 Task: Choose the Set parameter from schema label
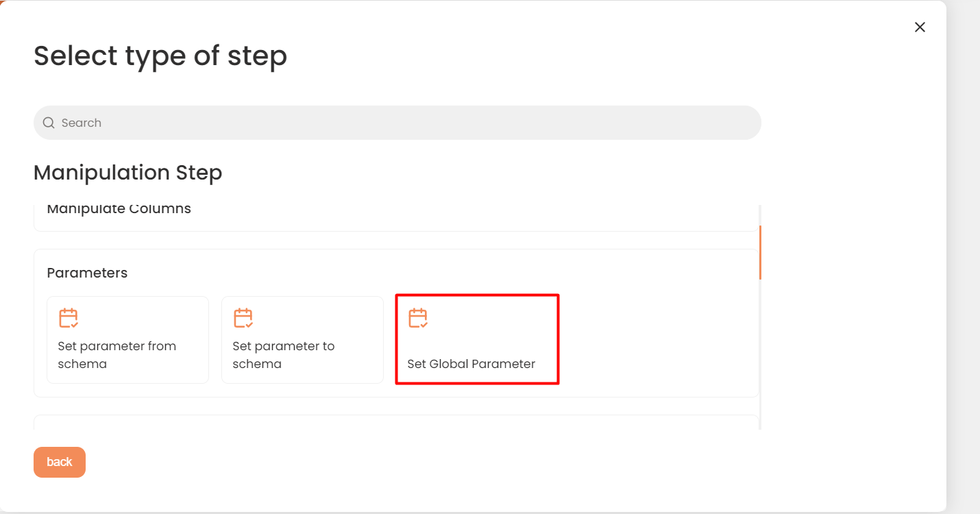[117, 355]
